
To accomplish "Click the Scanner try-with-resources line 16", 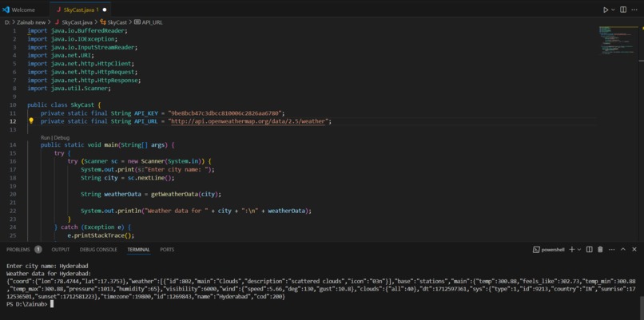I will pyautogui.click(x=139, y=161).
